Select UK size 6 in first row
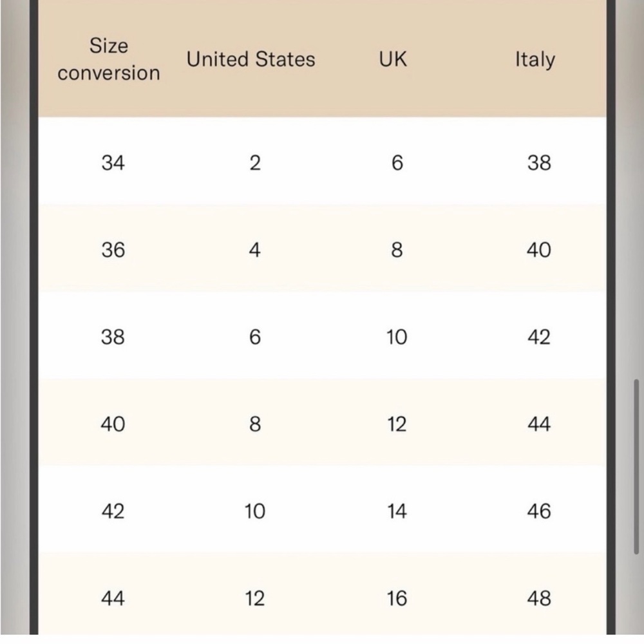The image size is (644, 644). 397,163
